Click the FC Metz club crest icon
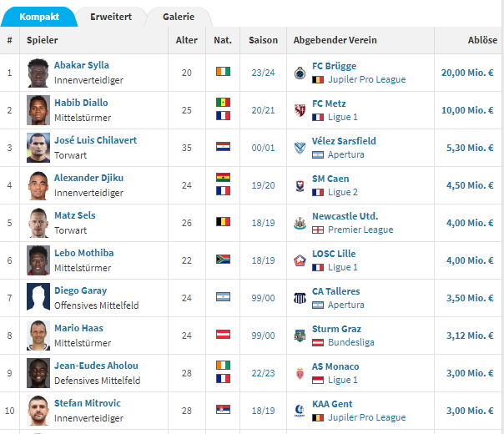 click(300, 110)
